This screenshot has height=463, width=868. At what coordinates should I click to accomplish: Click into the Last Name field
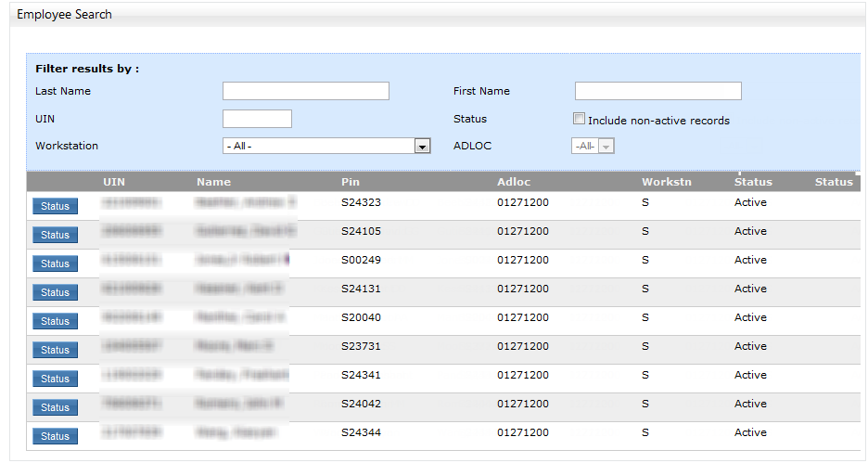(x=305, y=91)
